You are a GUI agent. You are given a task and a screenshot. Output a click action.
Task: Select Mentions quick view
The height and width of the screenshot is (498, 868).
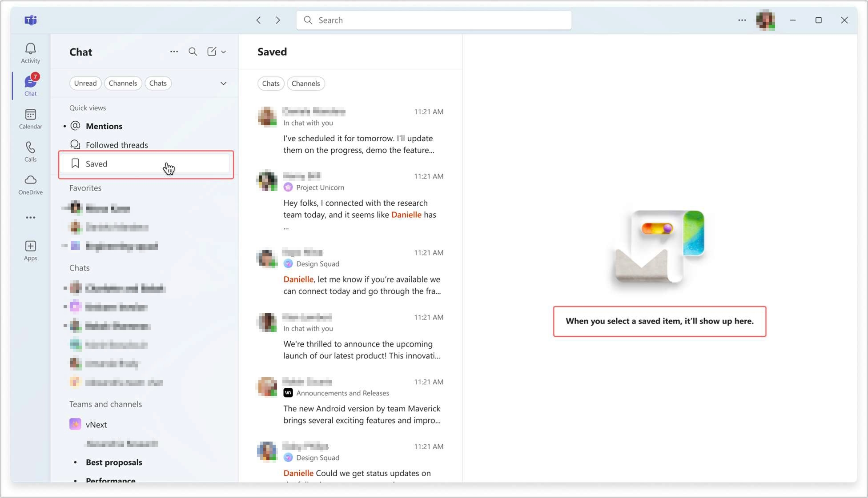tap(104, 126)
